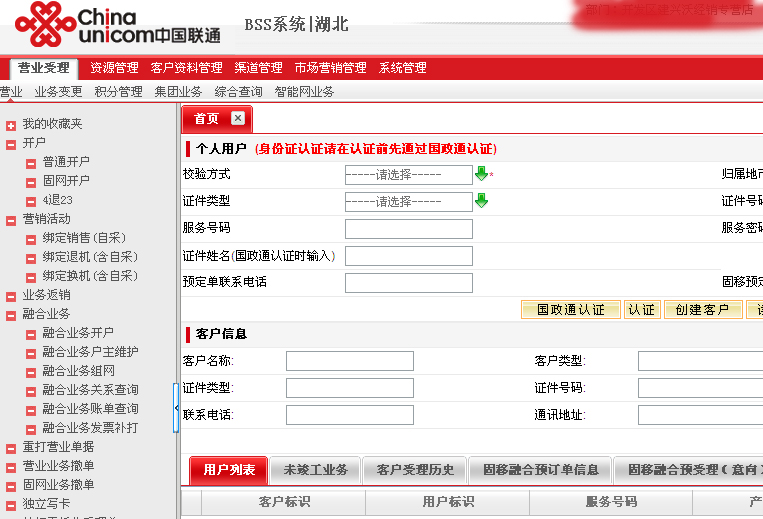Open the 渠道管理 menu
This screenshot has width=763, height=519.
pos(258,68)
